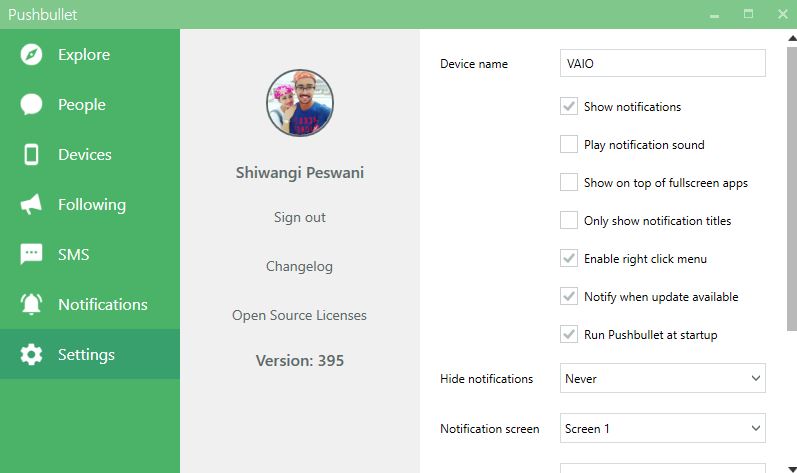Click the SMS message icon
The height and width of the screenshot is (473, 797).
31,254
